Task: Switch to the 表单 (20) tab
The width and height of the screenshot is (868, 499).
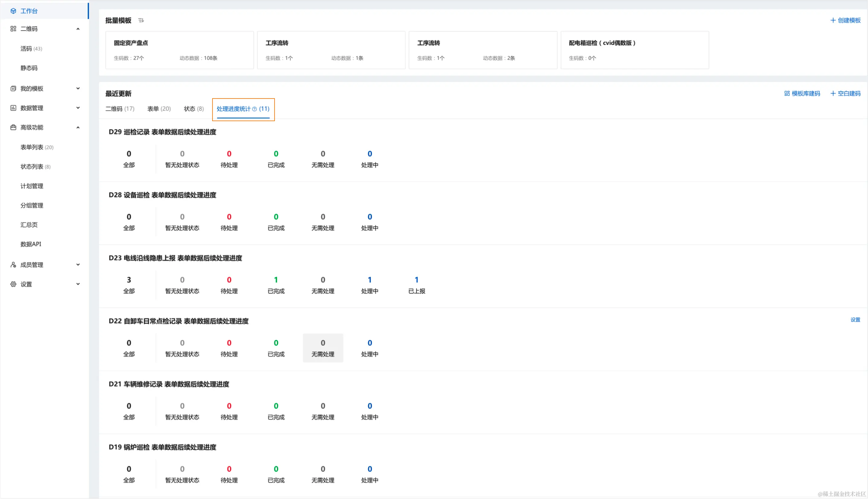Action: tap(159, 109)
